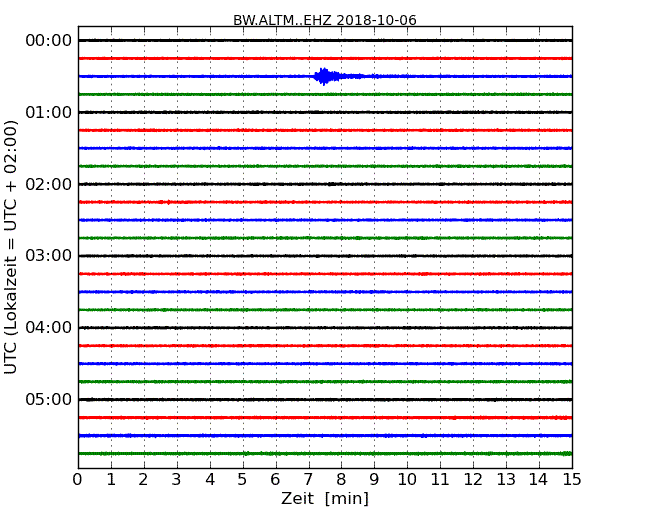The width and height of the screenshot is (650, 520).
Task: Click the black trace at 00:00
Action: (325, 40)
